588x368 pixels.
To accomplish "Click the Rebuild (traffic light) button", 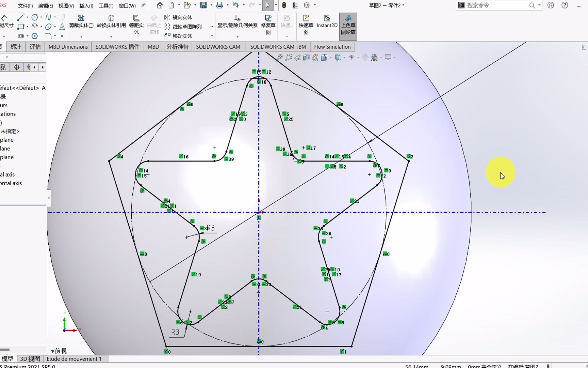I will [x=284, y=5].
